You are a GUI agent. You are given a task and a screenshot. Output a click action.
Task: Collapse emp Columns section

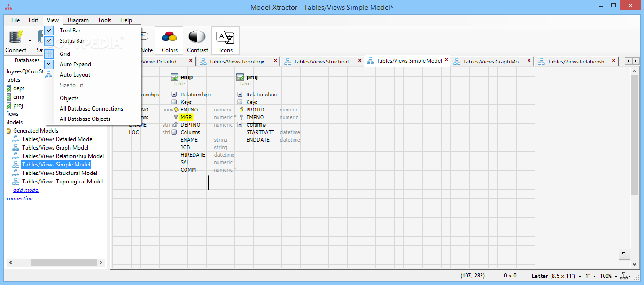coord(174,132)
